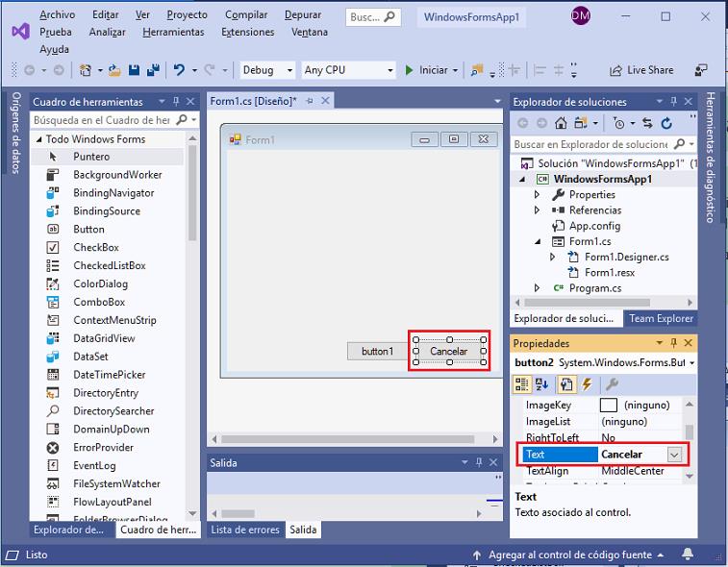Click the Undo arrow icon
The width and height of the screenshot is (728, 567).
179,70
